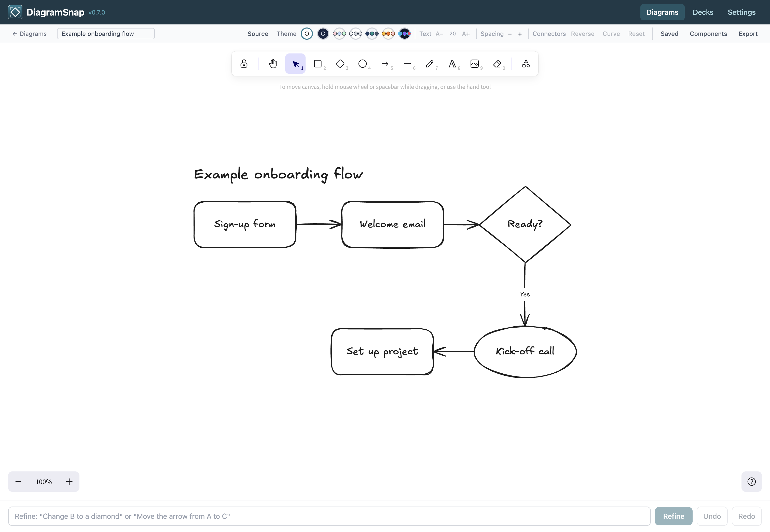Pick the pastel three-circle theme
This screenshot has width=770, height=532.
pyautogui.click(x=339, y=34)
